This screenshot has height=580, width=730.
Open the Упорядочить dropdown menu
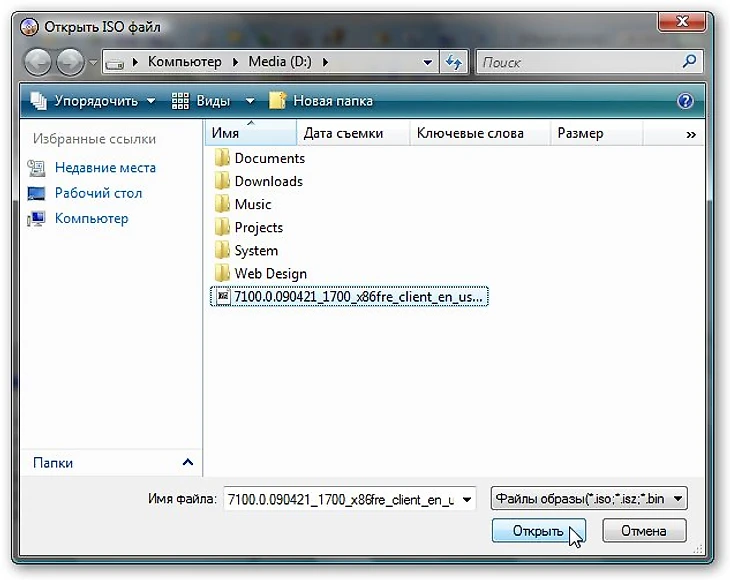(x=93, y=101)
